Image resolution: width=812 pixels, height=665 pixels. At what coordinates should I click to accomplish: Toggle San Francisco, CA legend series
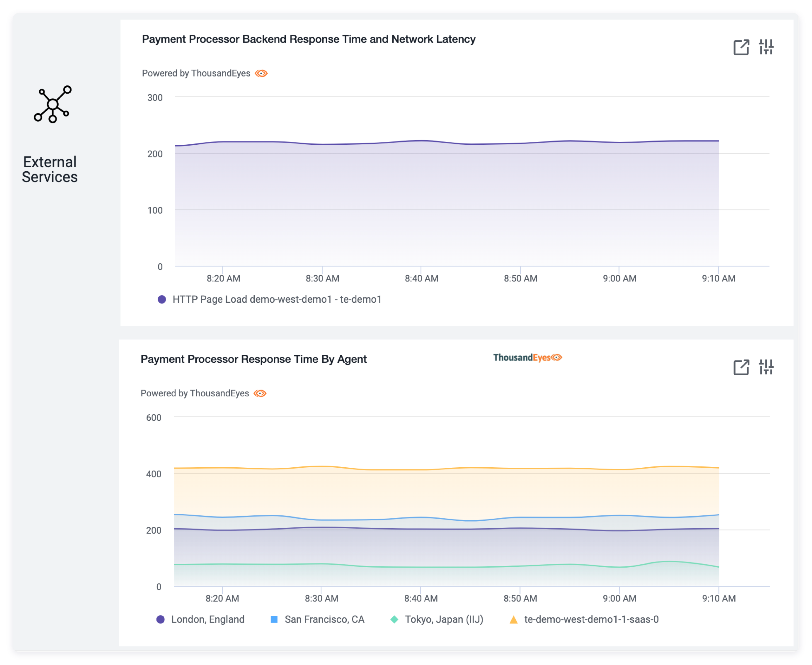point(317,619)
